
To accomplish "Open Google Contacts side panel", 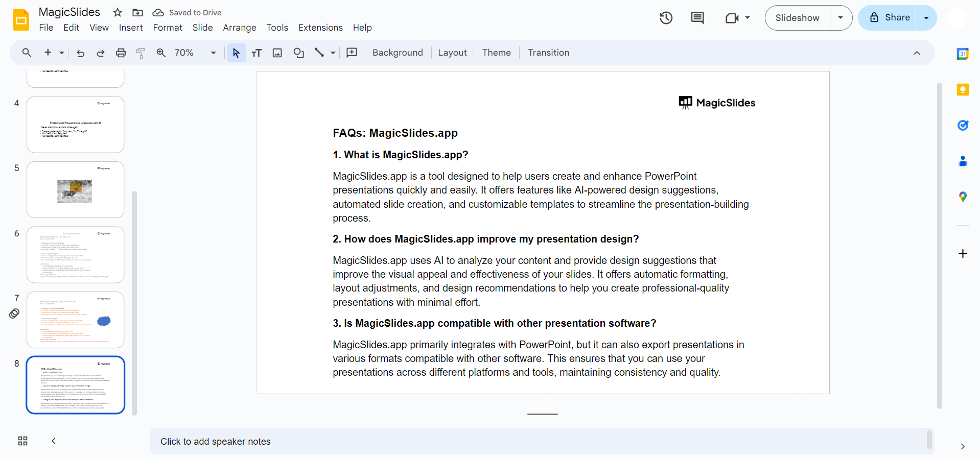I will (963, 161).
